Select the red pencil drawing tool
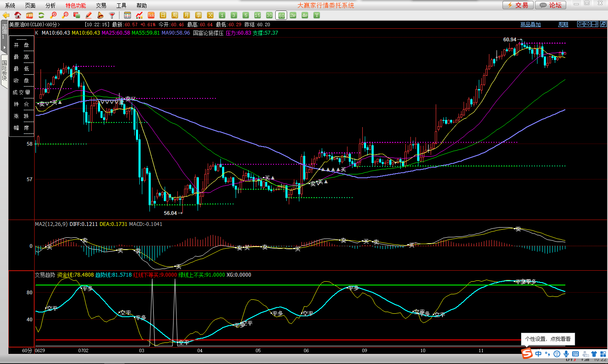Image resolution: width=608 pixels, height=364 pixels. tap(89, 15)
